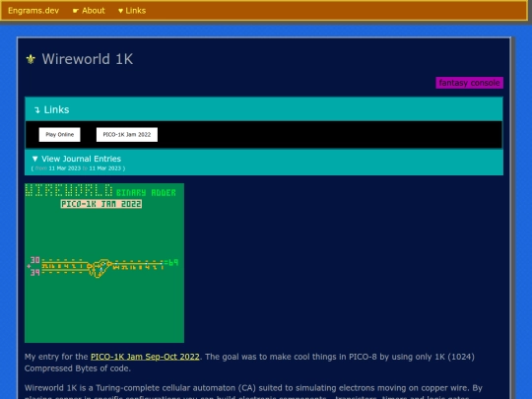Viewport: 532px width, 399px height.
Task: Click the arrow icon in Links header
Action: [x=37, y=110]
